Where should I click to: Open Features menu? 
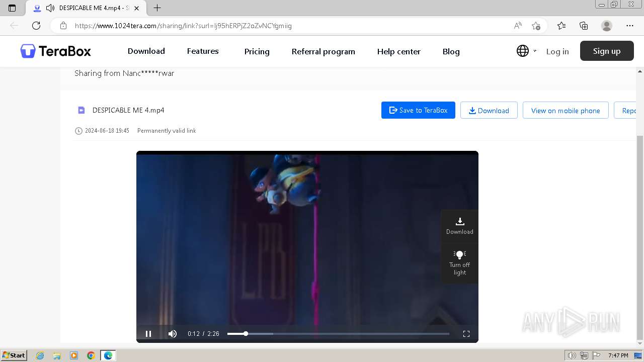[x=203, y=51]
